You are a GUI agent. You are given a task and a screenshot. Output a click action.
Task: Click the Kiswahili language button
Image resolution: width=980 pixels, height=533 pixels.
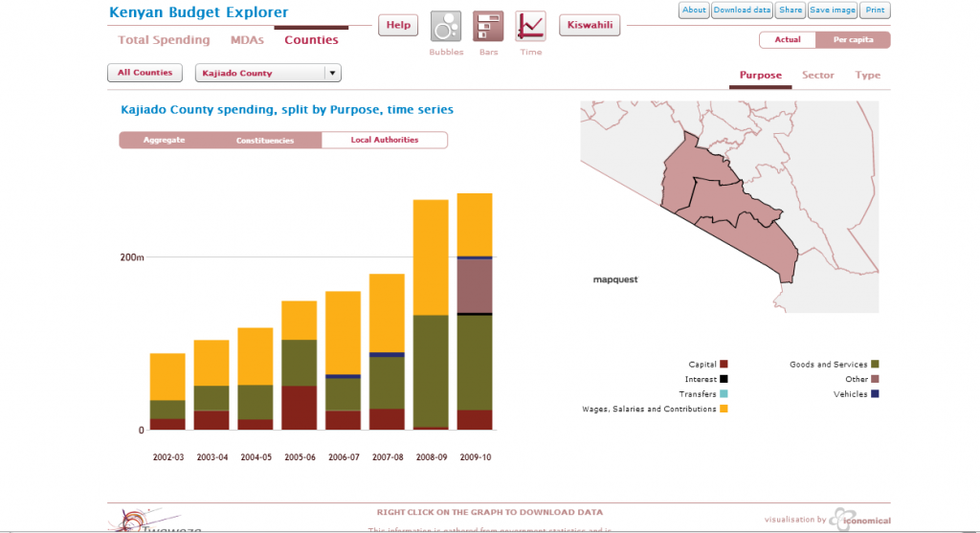[590, 26]
